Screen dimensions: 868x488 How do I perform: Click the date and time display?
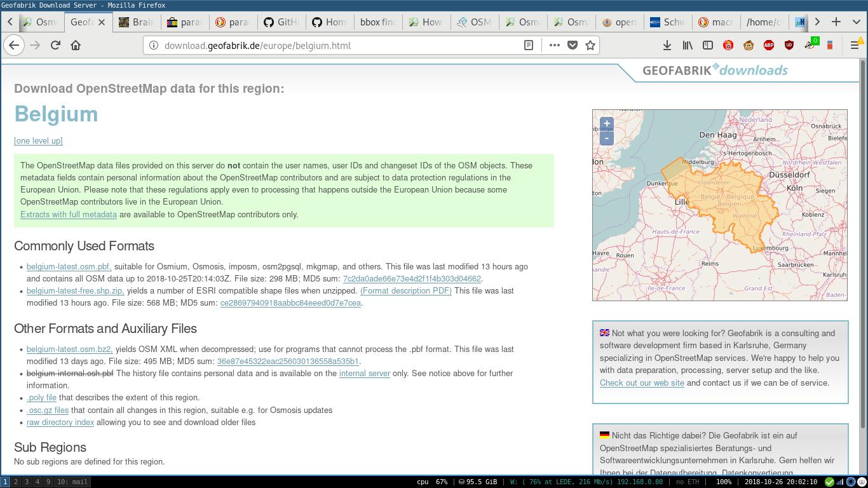(x=780, y=482)
